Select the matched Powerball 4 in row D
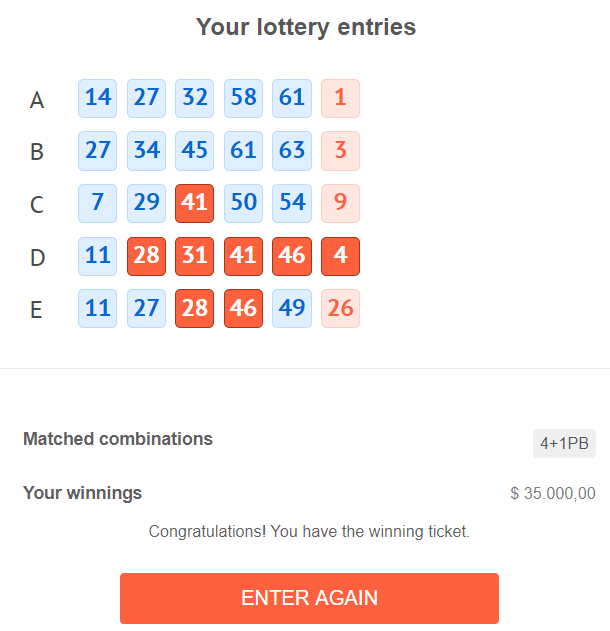The height and width of the screenshot is (631, 610). [340, 256]
